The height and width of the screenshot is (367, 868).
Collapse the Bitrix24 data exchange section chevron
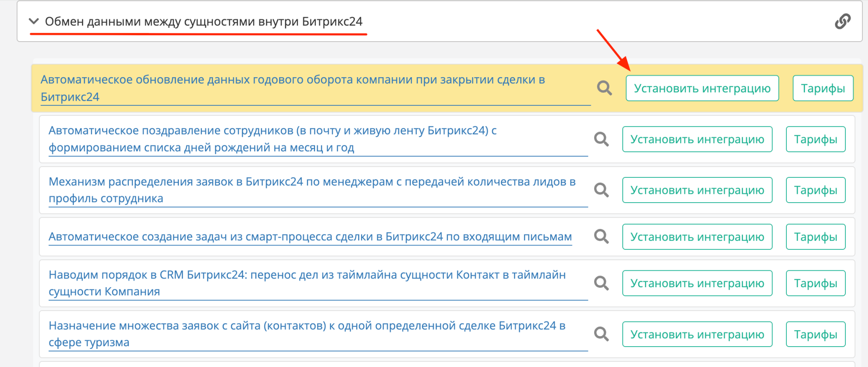[33, 21]
